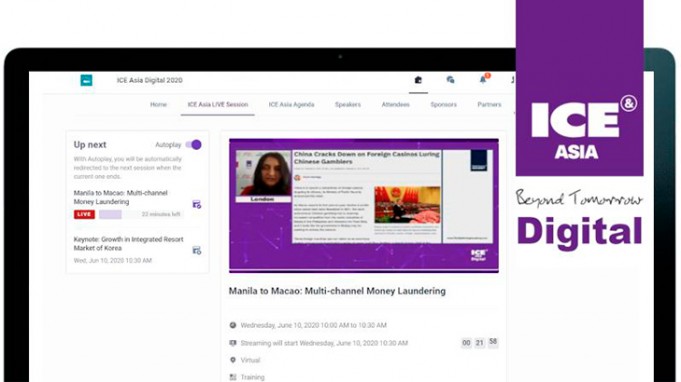Open the Attendees tab
Image resolution: width=681 pixels, height=382 pixels.
(396, 105)
